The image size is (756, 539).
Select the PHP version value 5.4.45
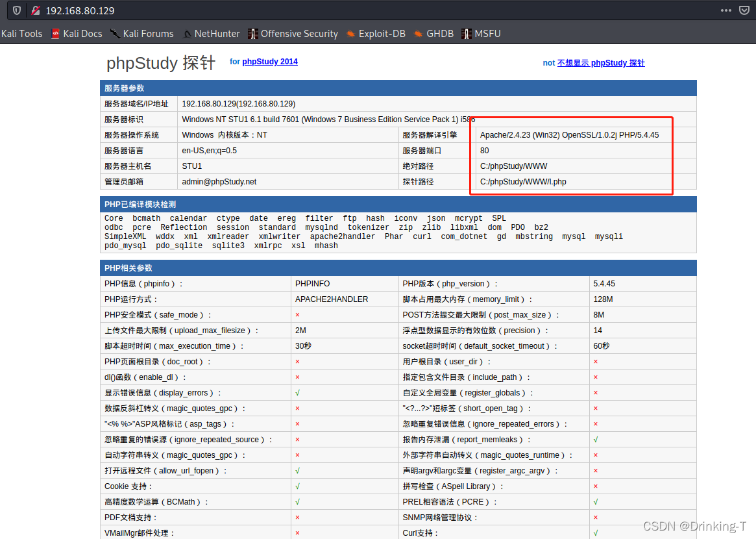coord(604,284)
